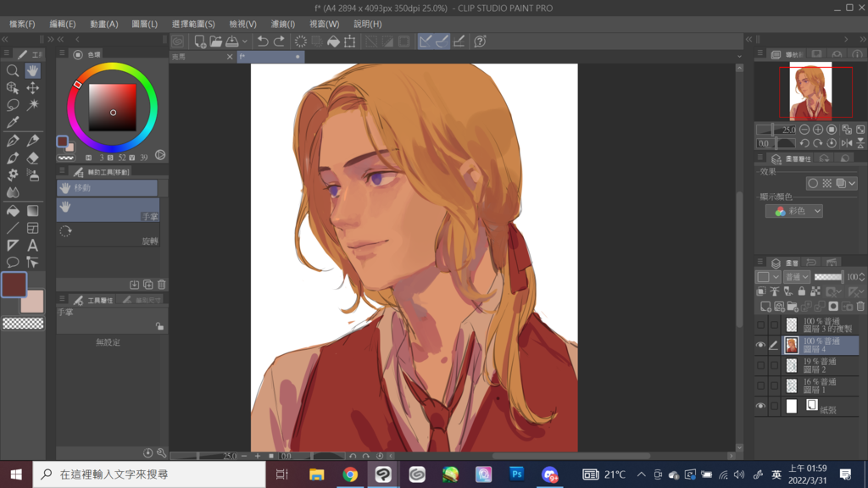Select the Fill bucket tool

[12, 211]
